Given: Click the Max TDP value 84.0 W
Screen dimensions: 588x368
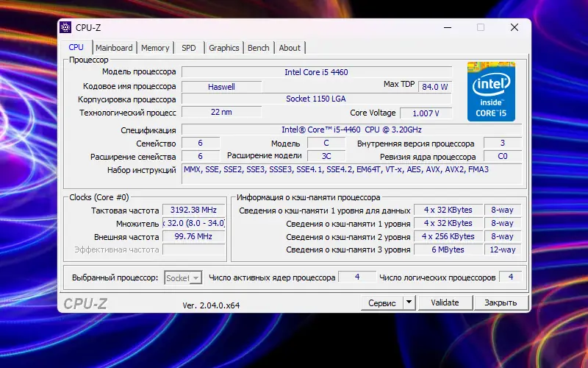Looking at the screenshot, I should point(434,87).
